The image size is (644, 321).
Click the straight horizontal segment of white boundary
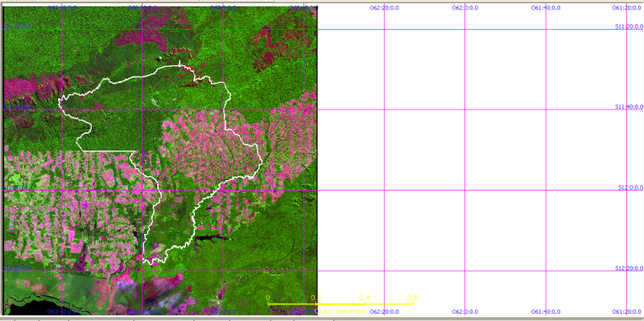click(x=109, y=151)
